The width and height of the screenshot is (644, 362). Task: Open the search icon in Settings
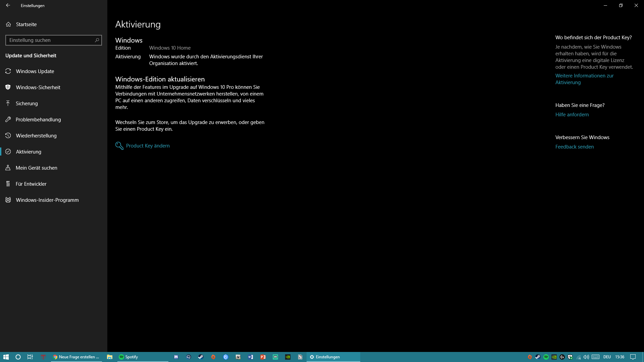pyautogui.click(x=97, y=40)
